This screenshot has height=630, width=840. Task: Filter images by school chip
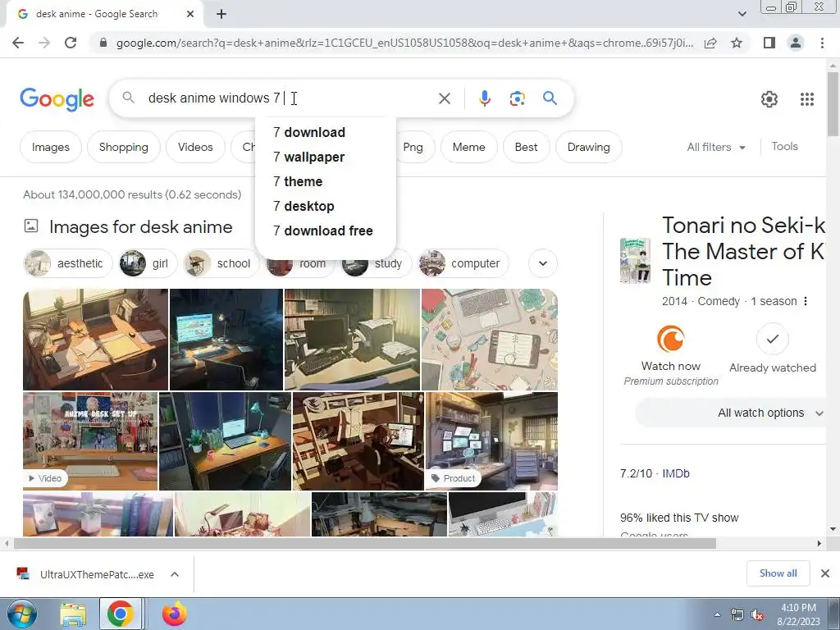pyautogui.click(x=221, y=263)
